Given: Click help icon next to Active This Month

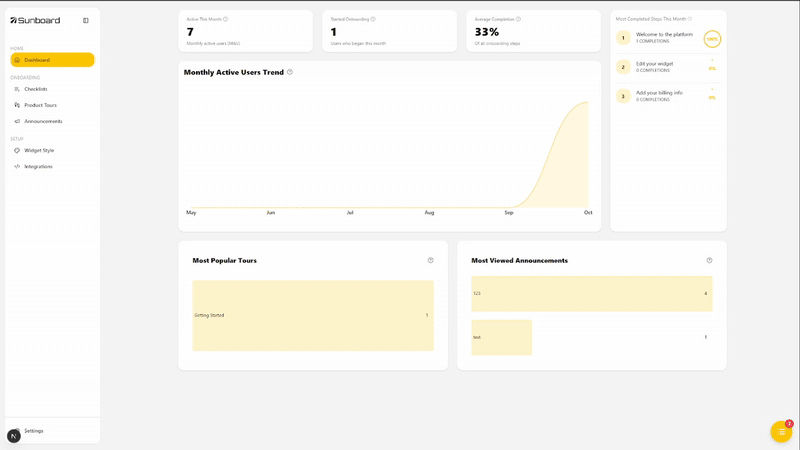Looking at the screenshot, I should 226,19.
